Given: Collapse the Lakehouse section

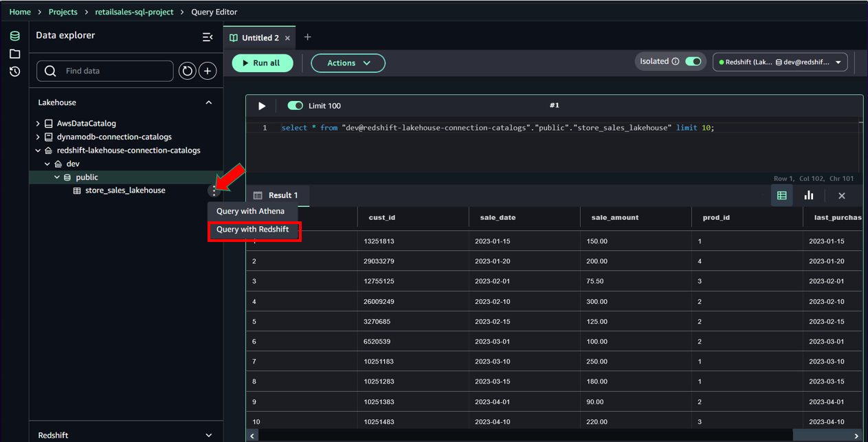Looking at the screenshot, I should [209, 102].
